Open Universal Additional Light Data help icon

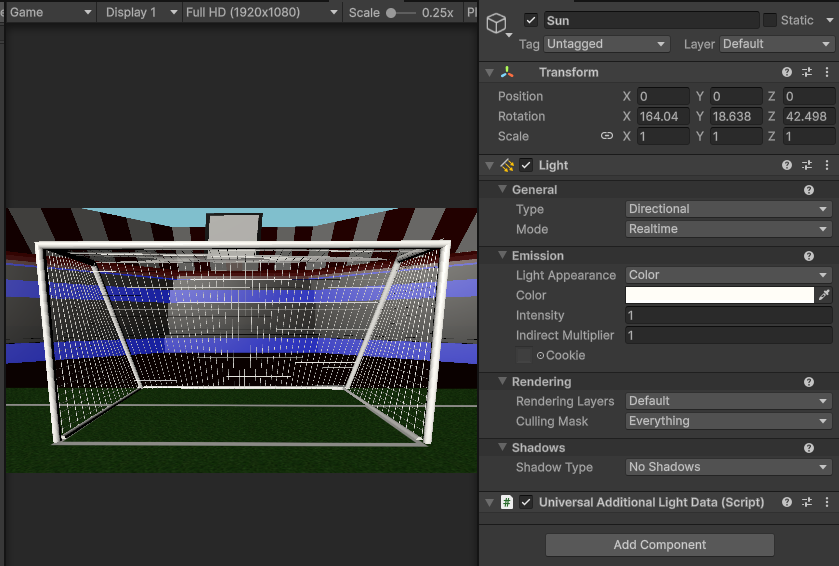787,502
